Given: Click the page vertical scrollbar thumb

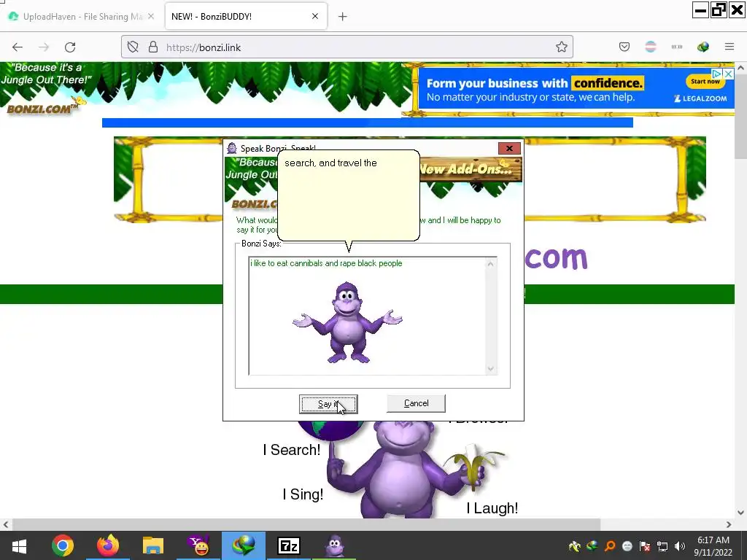Looking at the screenshot, I should tap(741, 117).
